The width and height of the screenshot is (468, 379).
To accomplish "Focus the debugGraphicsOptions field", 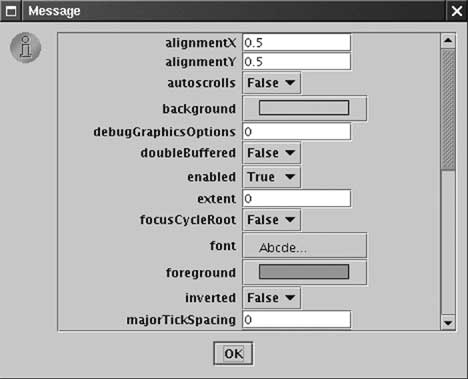I will click(297, 132).
